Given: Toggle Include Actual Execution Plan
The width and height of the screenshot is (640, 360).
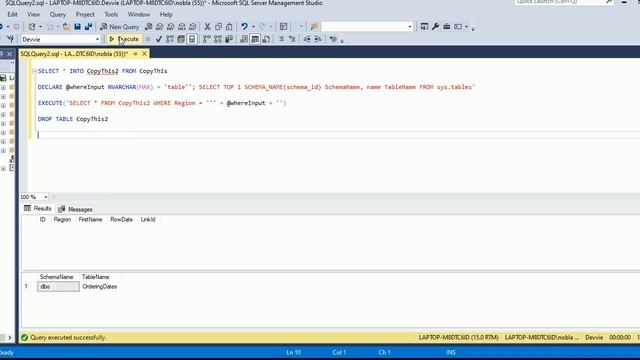Looking at the screenshot, I should pos(207,39).
